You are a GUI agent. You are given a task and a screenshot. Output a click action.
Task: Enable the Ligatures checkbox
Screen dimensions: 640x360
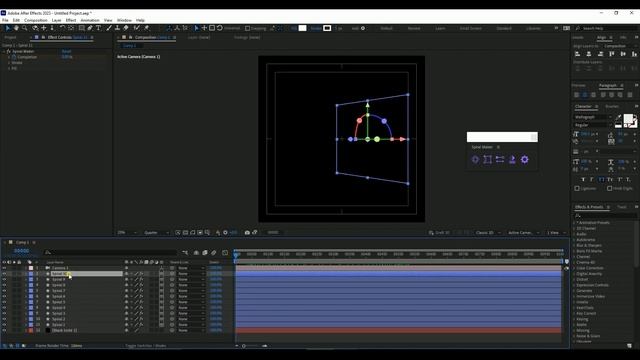(577, 189)
